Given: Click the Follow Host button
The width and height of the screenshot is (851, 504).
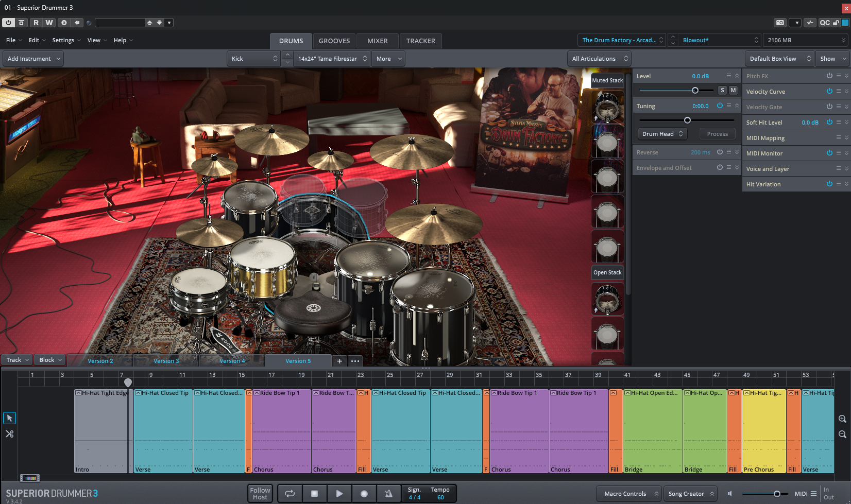Looking at the screenshot, I should (260, 493).
